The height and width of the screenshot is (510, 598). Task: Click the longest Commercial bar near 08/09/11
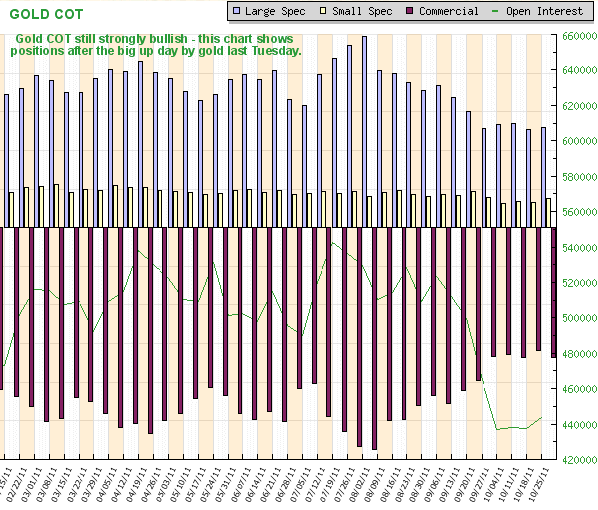tap(375, 339)
